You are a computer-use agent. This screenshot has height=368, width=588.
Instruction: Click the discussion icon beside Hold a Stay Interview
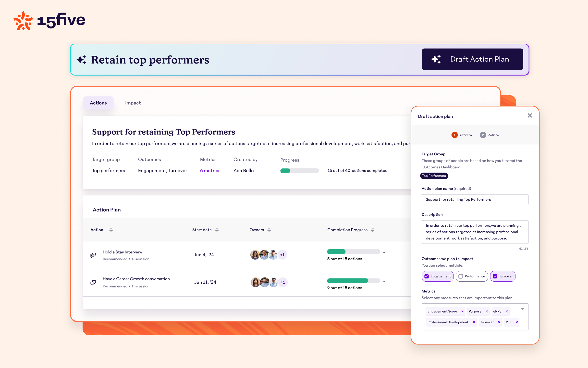[93, 255]
